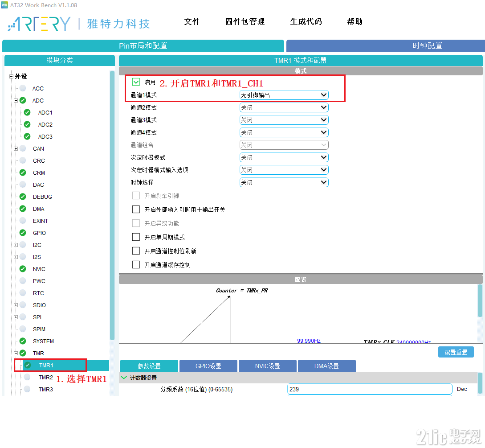
Task: Expand the I2C tree node
Action: point(16,245)
